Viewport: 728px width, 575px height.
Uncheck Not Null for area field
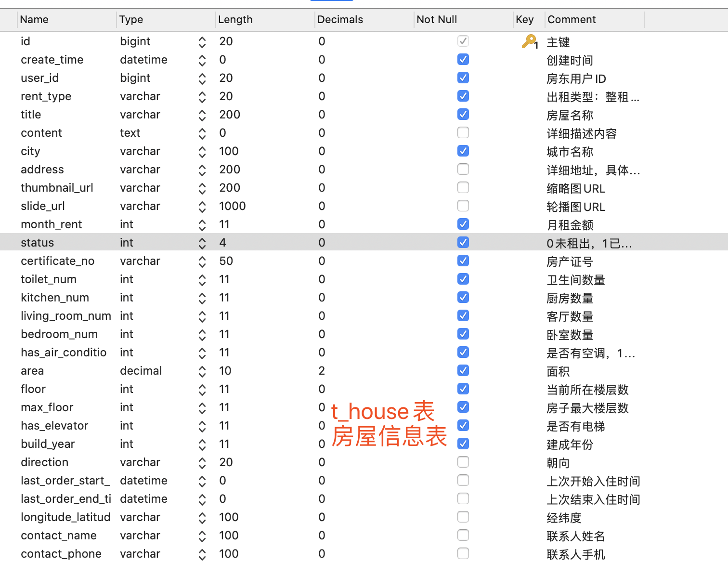click(x=463, y=371)
